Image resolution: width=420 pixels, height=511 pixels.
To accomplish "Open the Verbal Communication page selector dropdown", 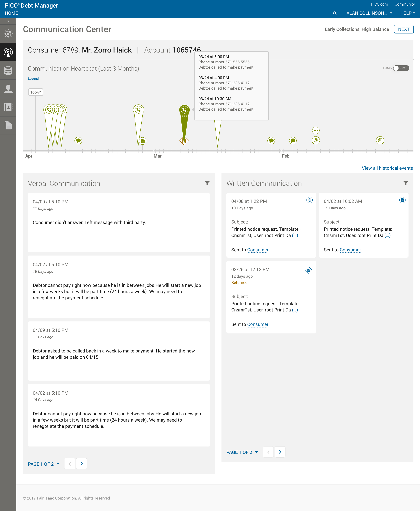I will pos(43,464).
